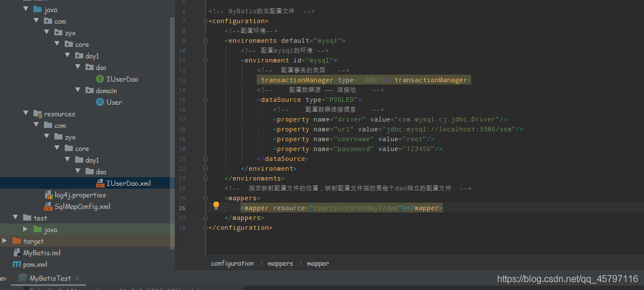Fold the environment tag at line 11

(205, 60)
